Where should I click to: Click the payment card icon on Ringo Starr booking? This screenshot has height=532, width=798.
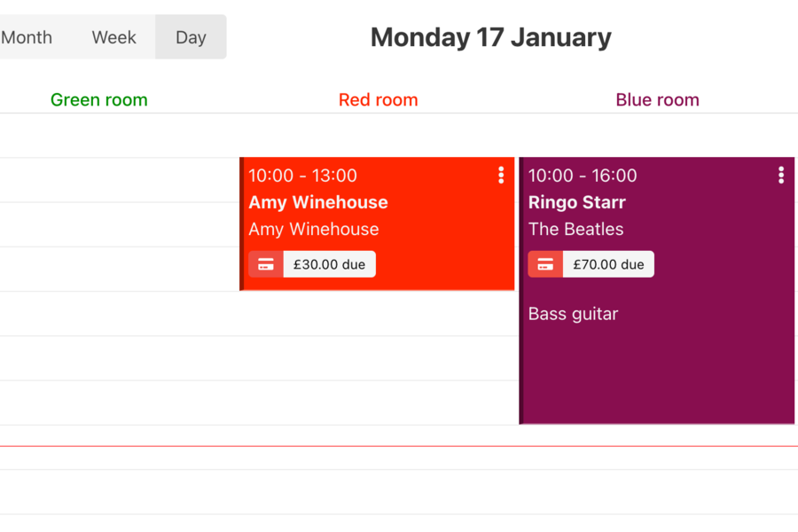point(545,264)
